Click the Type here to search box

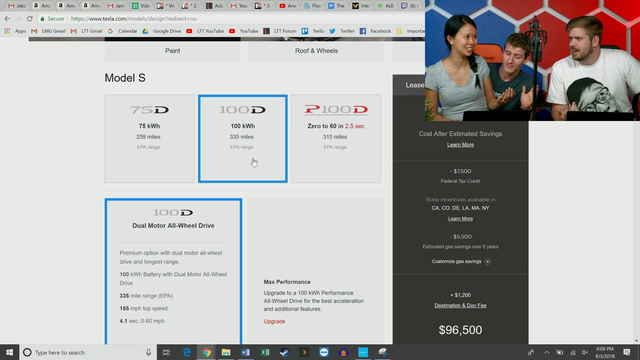88,352
